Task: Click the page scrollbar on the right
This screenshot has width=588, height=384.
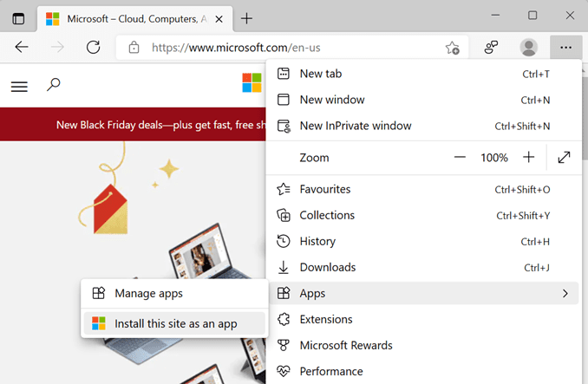Action: coord(585,118)
